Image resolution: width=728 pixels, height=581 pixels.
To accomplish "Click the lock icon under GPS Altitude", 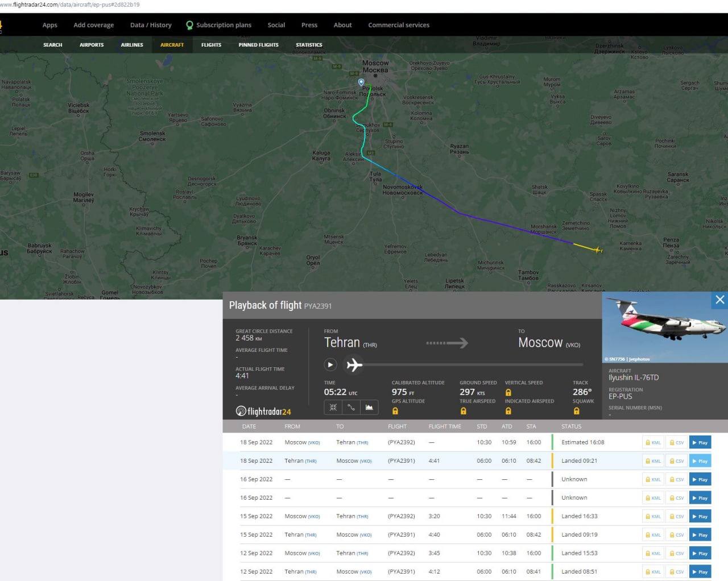I will [395, 411].
